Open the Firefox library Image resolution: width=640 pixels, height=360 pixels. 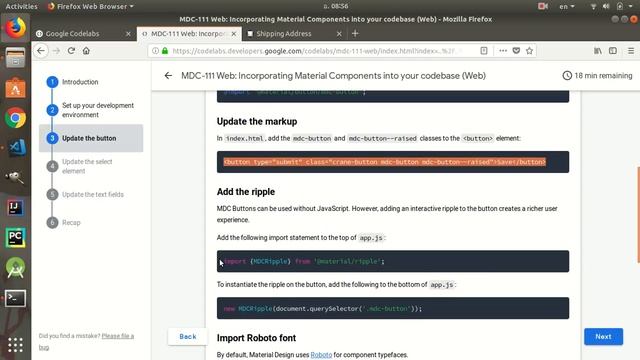tap(598, 51)
